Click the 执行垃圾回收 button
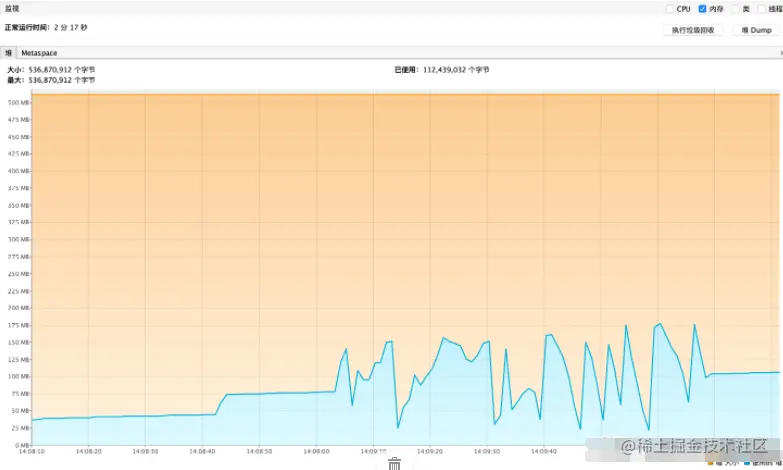The image size is (783, 470). pyautogui.click(x=693, y=30)
